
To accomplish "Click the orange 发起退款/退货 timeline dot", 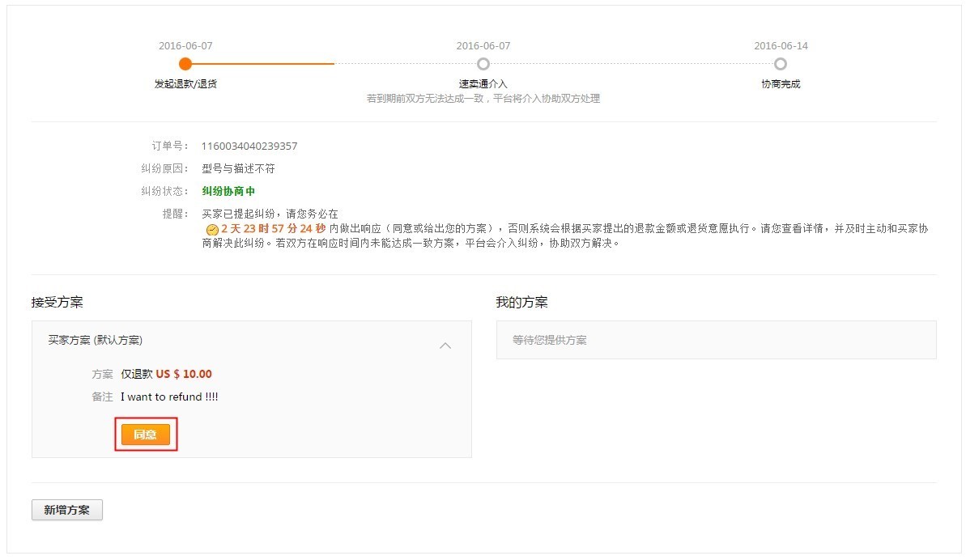I will pyautogui.click(x=185, y=63).
